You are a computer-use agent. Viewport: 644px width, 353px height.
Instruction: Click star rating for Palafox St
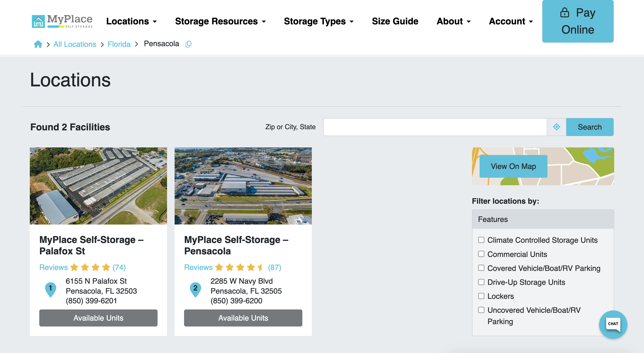point(90,267)
